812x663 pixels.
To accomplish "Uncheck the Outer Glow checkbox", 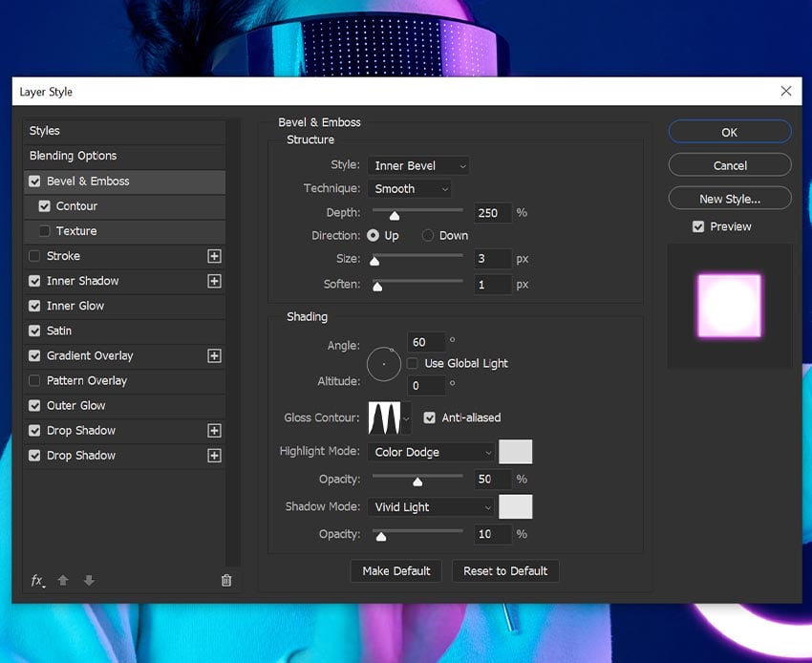I will pos(34,406).
